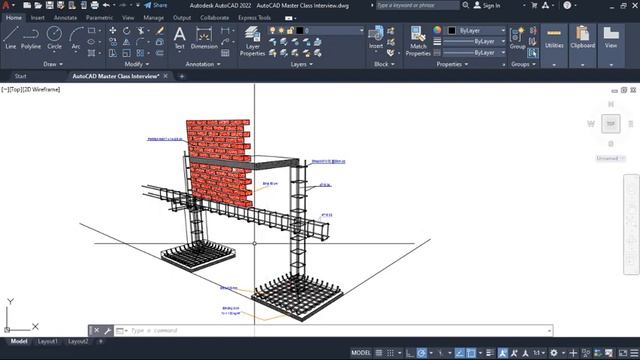Click the Group tool
640x360 pixels.
point(517,39)
